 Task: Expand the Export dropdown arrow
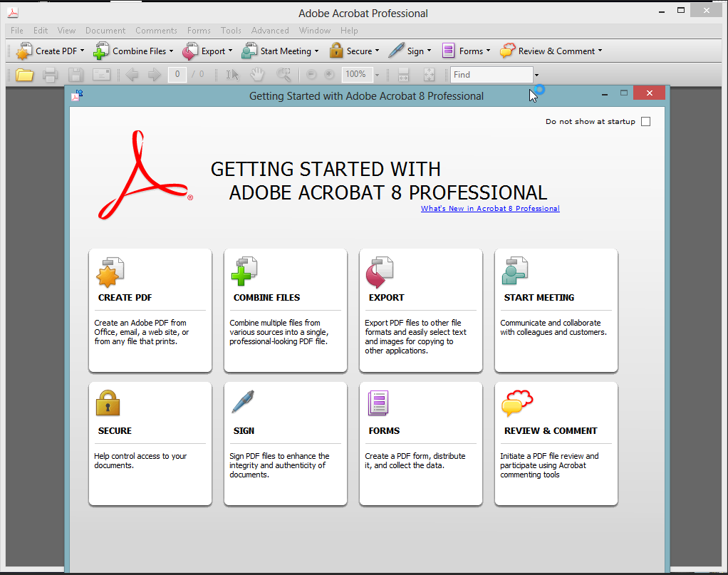(x=230, y=51)
